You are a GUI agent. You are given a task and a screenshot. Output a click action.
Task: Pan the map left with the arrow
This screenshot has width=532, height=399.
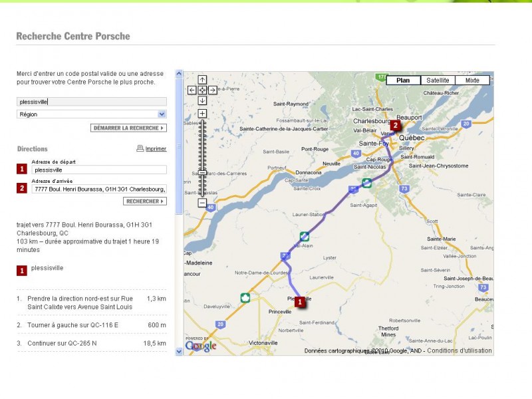pos(192,90)
